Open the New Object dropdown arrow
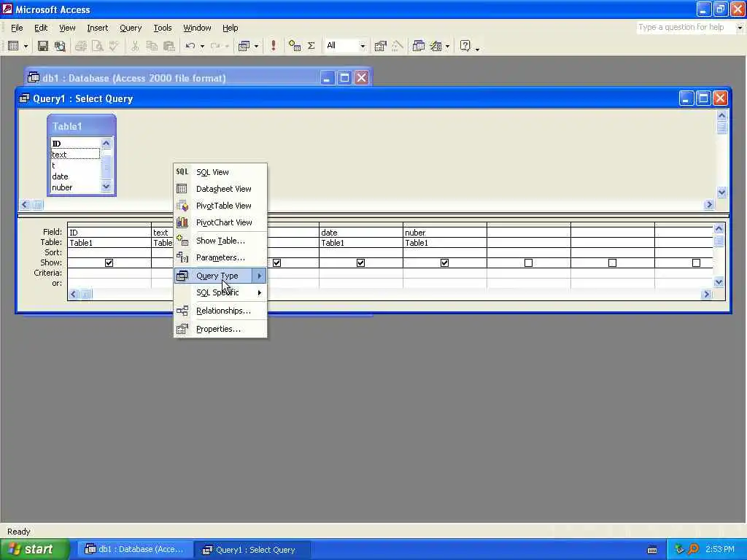The height and width of the screenshot is (560, 747). 447,46
